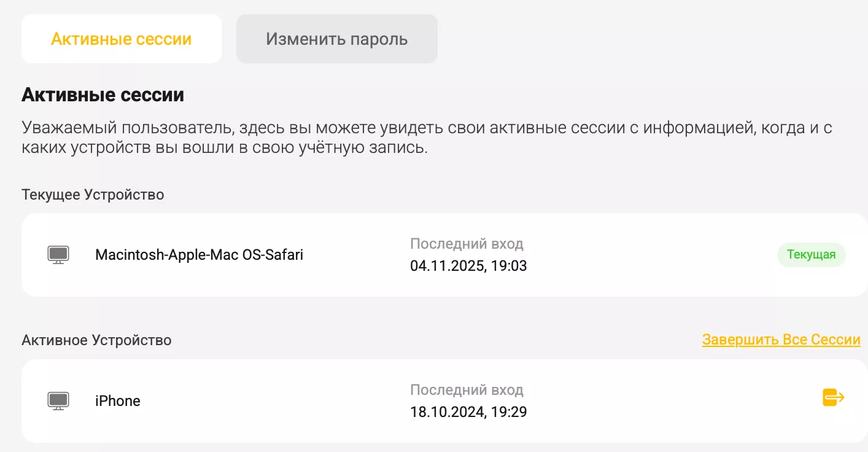This screenshot has width=868, height=452.
Task: Click the Активное Устройство section label
Action: click(x=94, y=340)
